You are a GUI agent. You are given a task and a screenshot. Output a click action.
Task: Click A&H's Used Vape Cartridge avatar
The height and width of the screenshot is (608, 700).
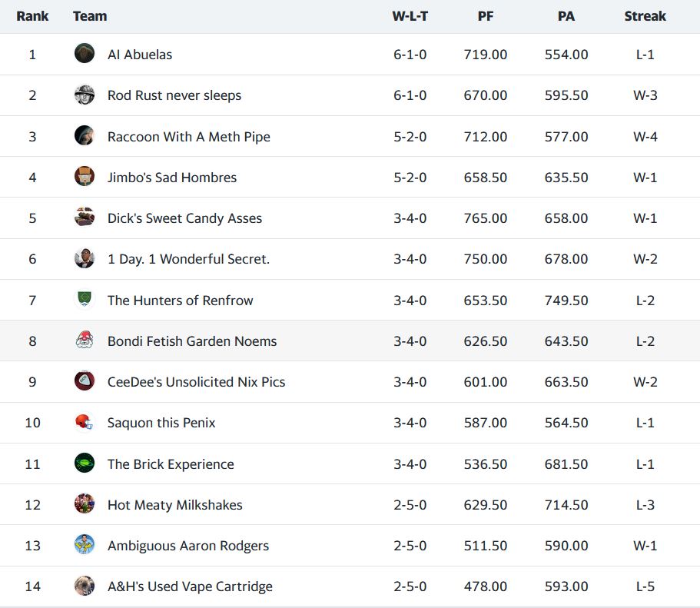pos(85,586)
